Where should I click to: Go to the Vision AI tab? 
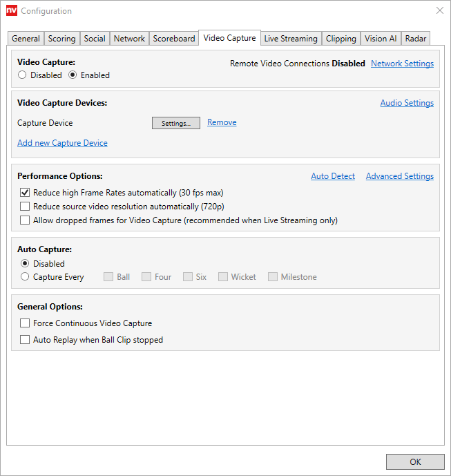click(x=381, y=39)
